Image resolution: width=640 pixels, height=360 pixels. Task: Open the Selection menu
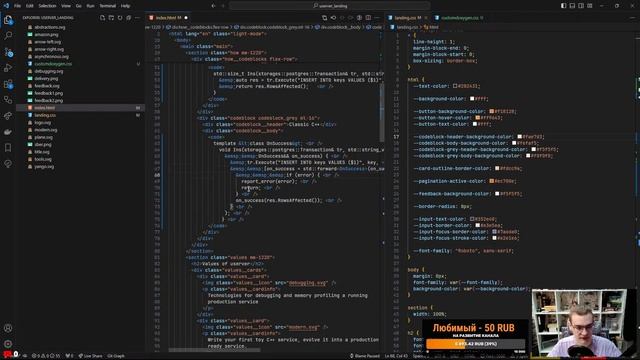click(47, 6)
